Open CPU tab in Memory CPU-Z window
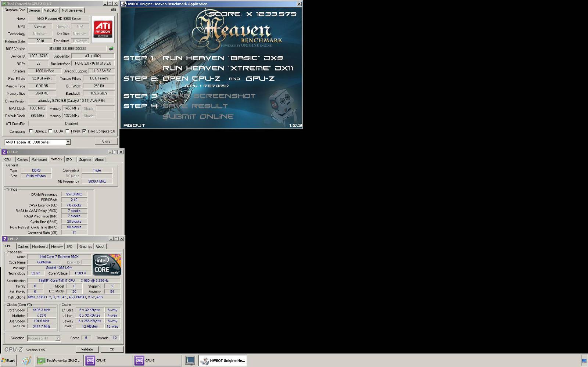 coord(8,159)
